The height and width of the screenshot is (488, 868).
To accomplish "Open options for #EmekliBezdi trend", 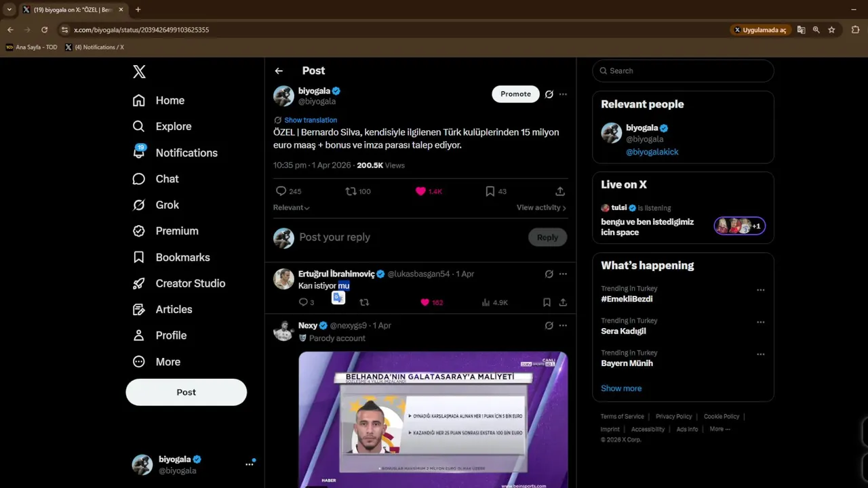I will click(760, 290).
